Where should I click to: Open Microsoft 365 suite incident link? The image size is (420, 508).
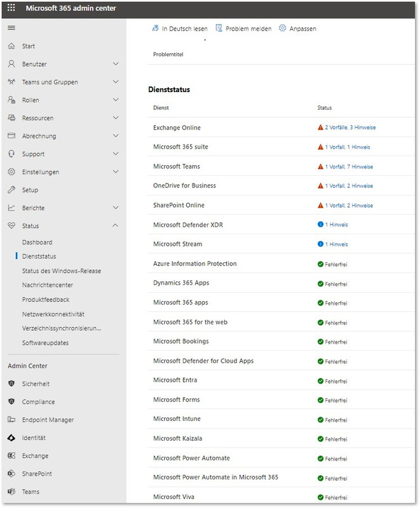[x=348, y=147]
